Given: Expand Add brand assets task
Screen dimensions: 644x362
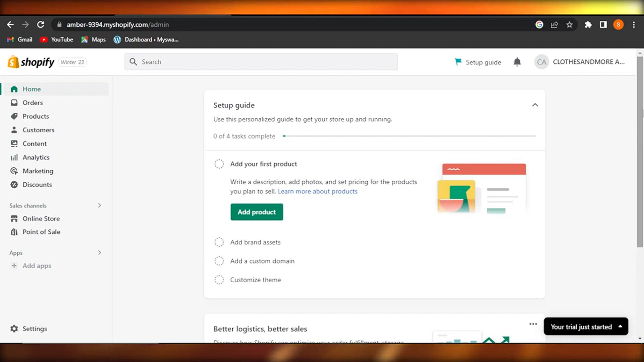Looking at the screenshot, I should tap(255, 242).
